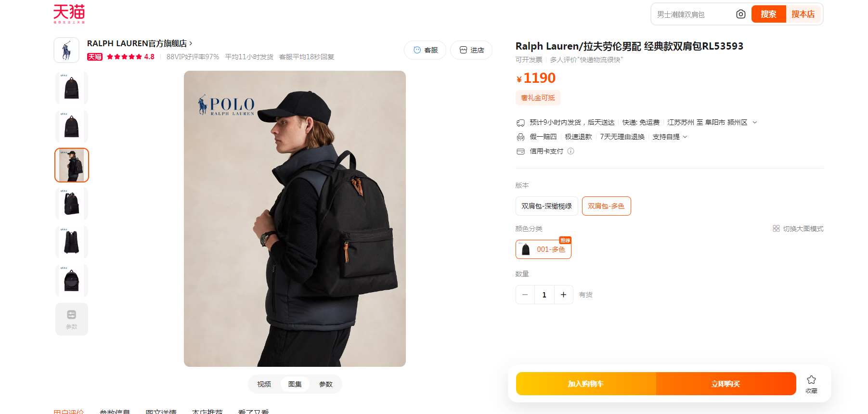Screen dimensions: 868x414
Task: Increase quantity with plus button
Action: 563,295
